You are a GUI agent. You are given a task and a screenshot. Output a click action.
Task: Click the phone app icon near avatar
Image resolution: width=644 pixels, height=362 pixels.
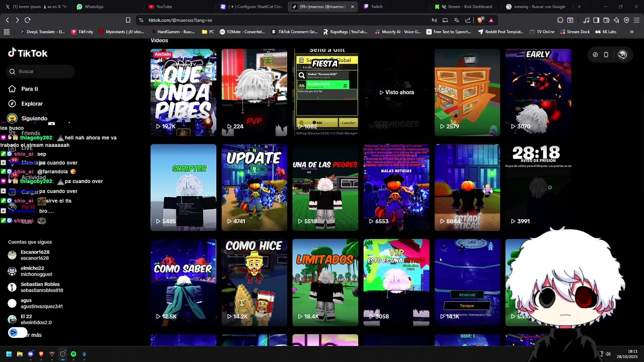coord(606,55)
